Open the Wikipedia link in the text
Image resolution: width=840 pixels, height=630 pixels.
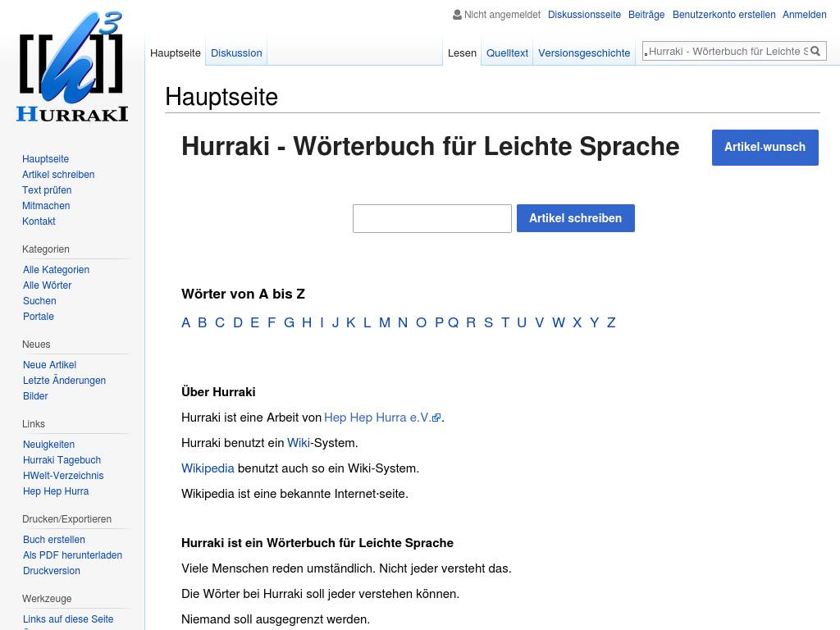point(208,468)
